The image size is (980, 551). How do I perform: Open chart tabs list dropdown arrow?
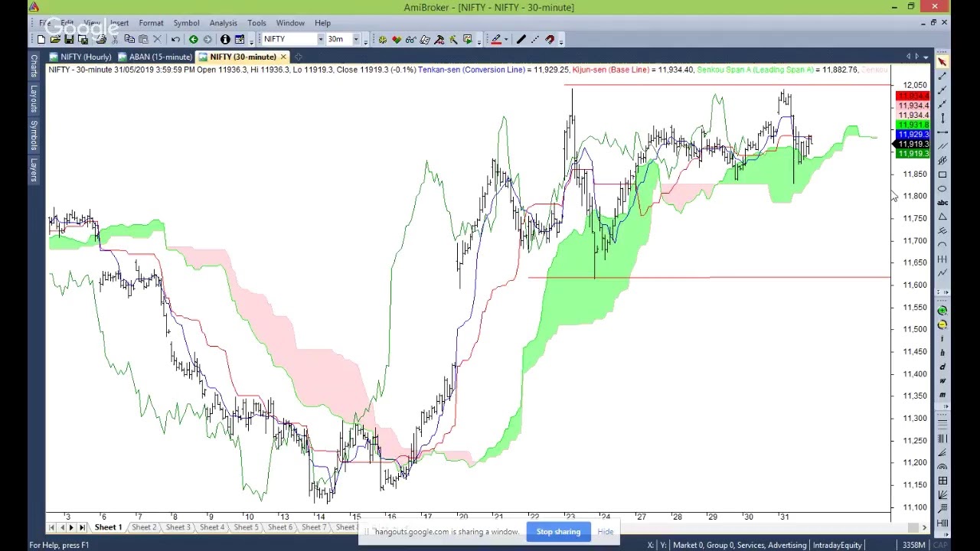tap(926, 57)
